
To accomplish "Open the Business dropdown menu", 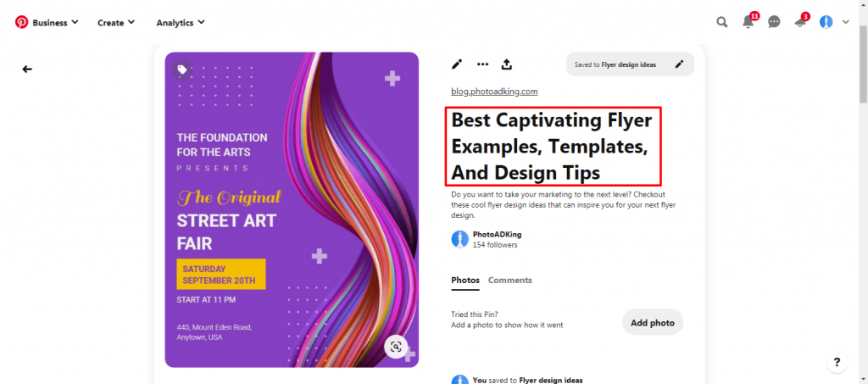I will tap(55, 23).
